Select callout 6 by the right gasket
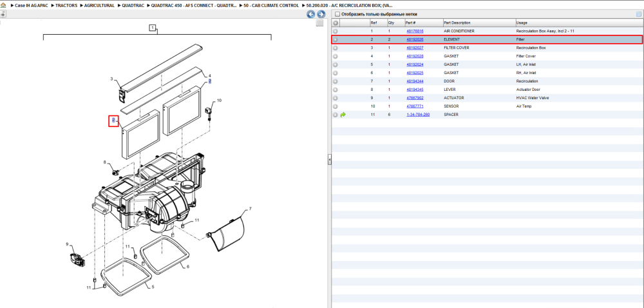 pos(187,267)
